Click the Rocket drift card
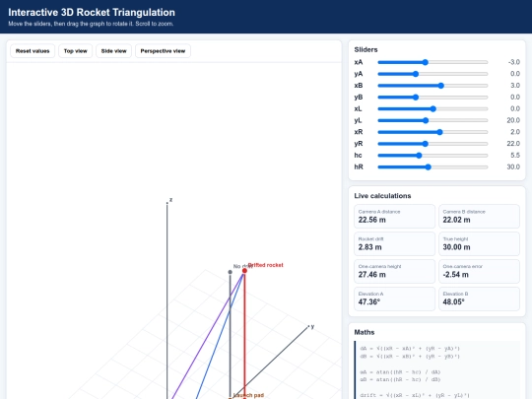This screenshot has height=399, width=532. point(395,243)
